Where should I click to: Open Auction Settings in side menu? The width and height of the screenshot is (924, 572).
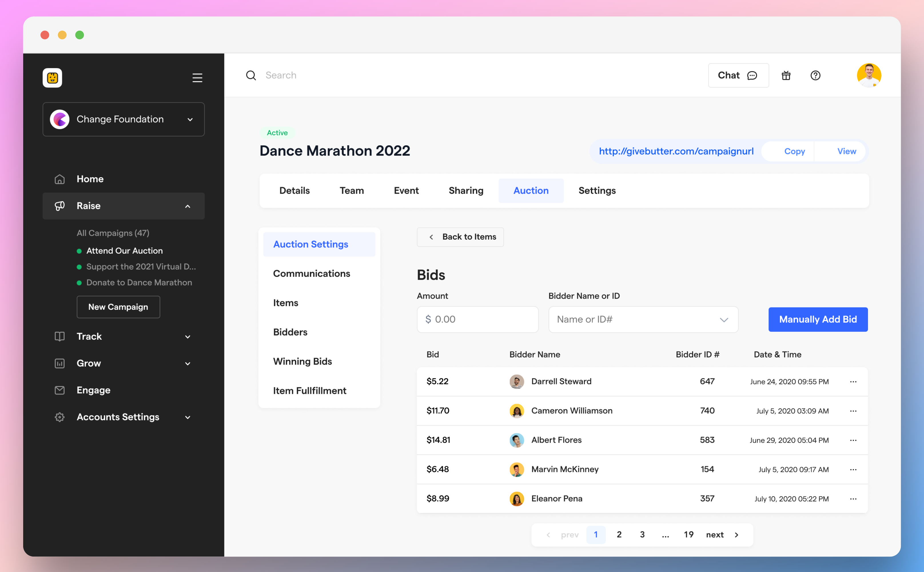(x=319, y=244)
